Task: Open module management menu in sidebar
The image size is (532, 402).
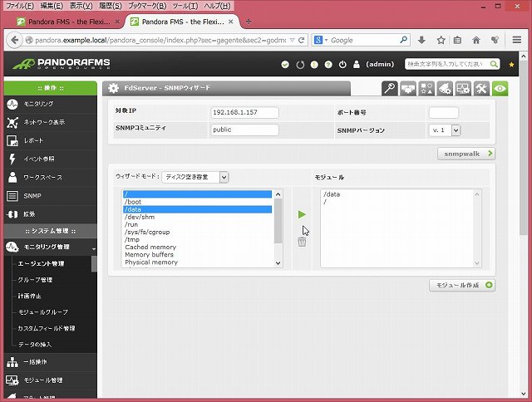Action: pos(50,380)
